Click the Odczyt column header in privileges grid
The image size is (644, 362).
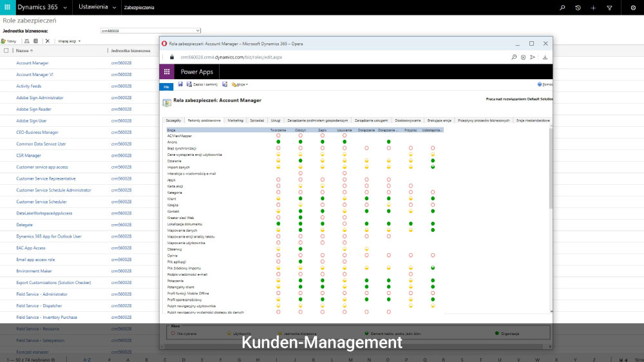(x=300, y=130)
